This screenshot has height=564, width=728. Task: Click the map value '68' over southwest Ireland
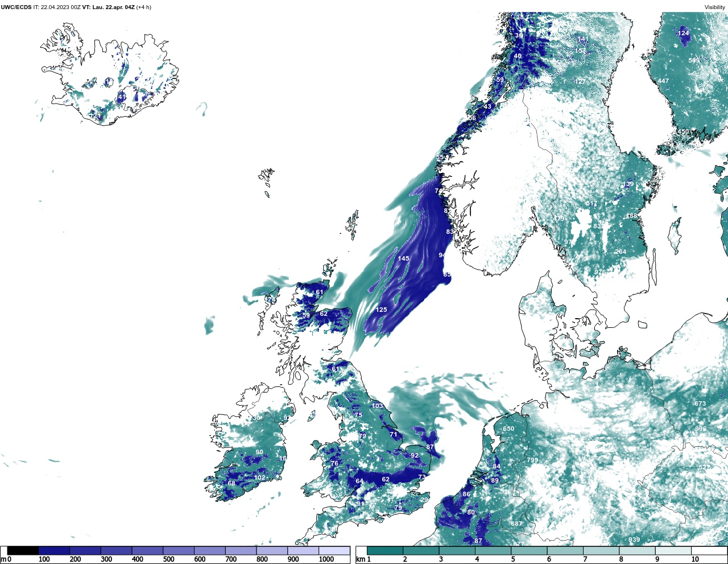pos(231,484)
